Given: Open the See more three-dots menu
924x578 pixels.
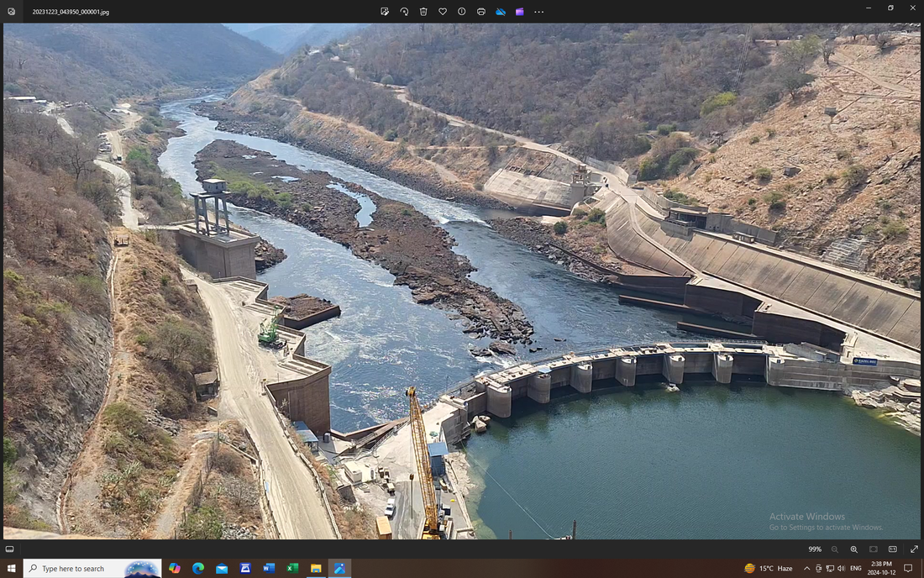Looking at the screenshot, I should click(x=538, y=11).
